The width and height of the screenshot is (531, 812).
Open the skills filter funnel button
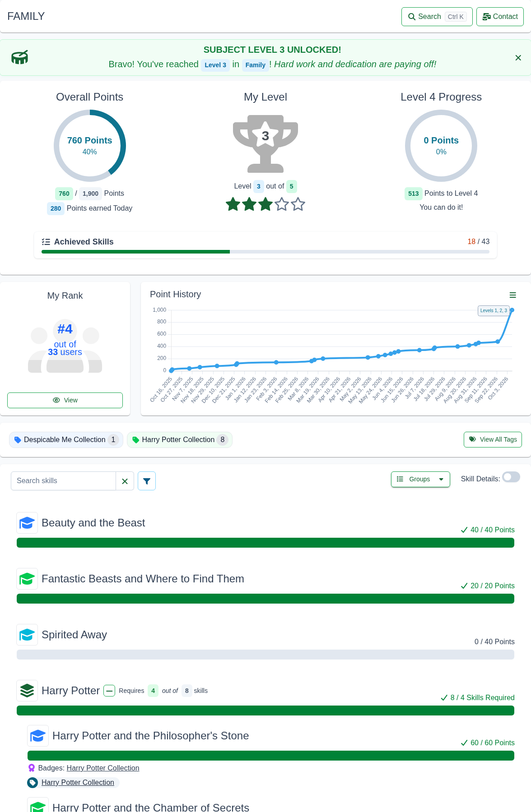[147, 481]
